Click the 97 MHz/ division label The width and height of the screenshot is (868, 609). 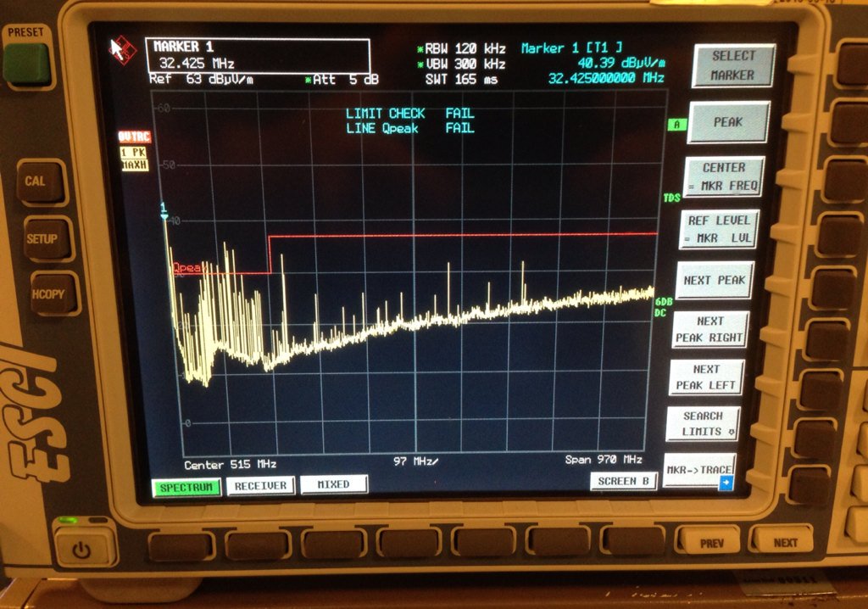(415, 461)
